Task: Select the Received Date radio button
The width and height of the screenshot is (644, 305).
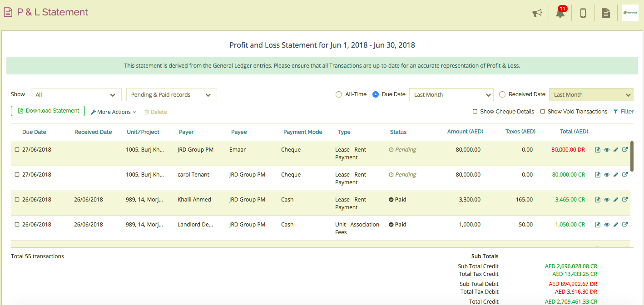Action: pyautogui.click(x=503, y=94)
